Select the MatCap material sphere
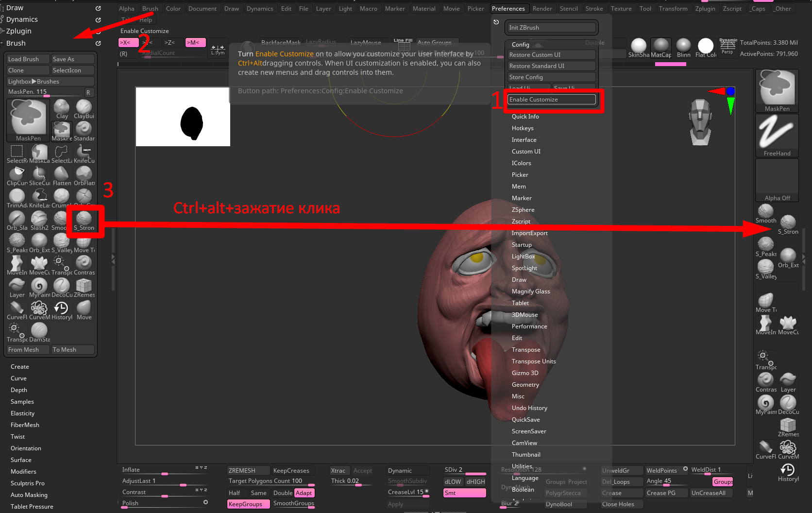 661,48
